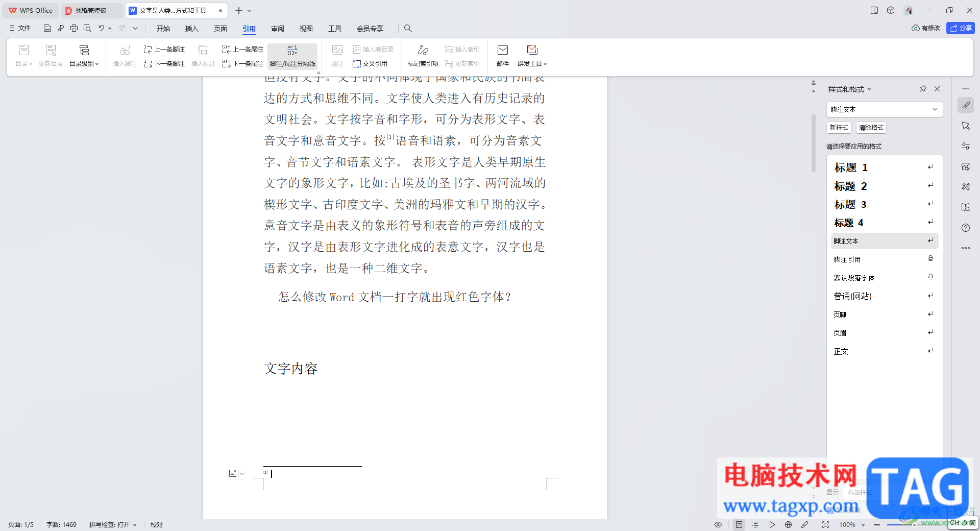Go to 下一条尾注 (next endnote)
980x531 pixels.
click(243, 64)
